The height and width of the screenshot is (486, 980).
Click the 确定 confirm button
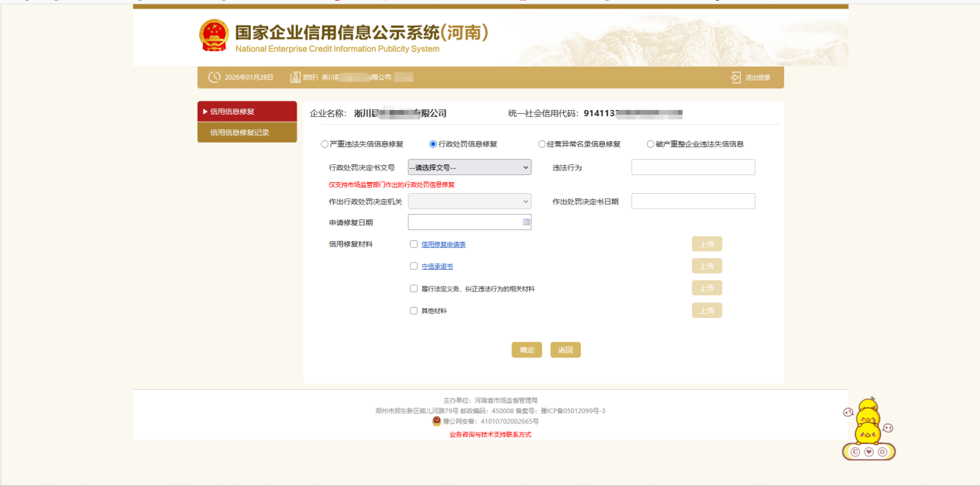[528, 350]
